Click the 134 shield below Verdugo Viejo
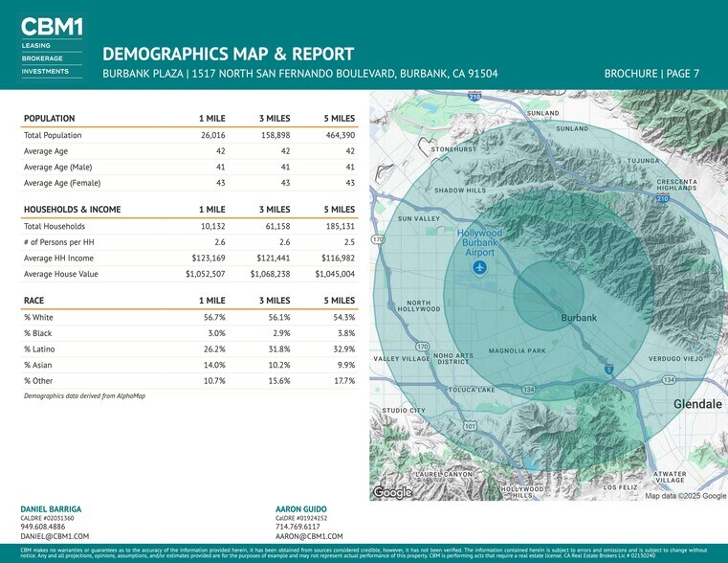 point(669,380)
